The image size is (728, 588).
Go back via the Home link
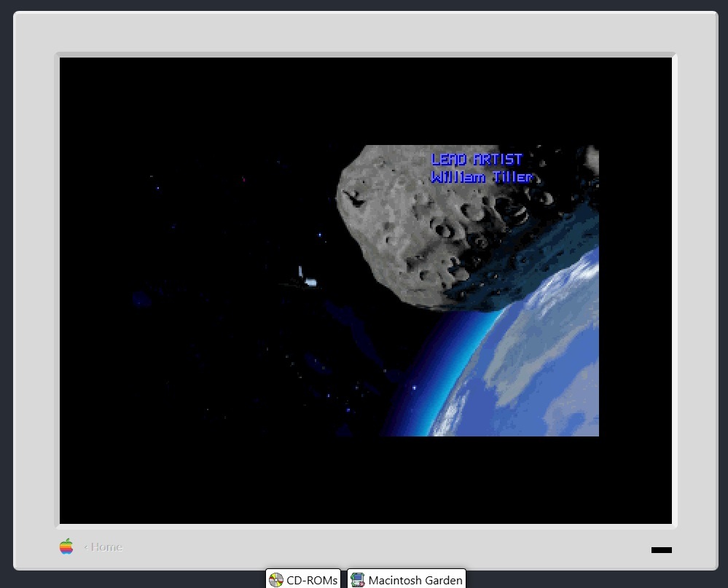tap(103, 547)
